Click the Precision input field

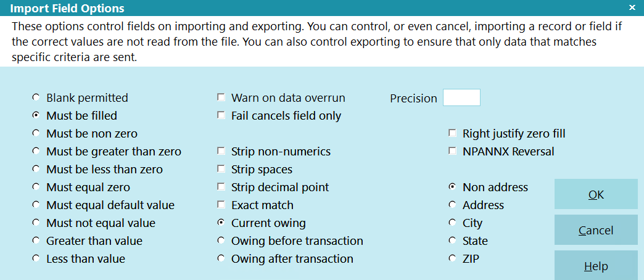click(x=461, y=97)
